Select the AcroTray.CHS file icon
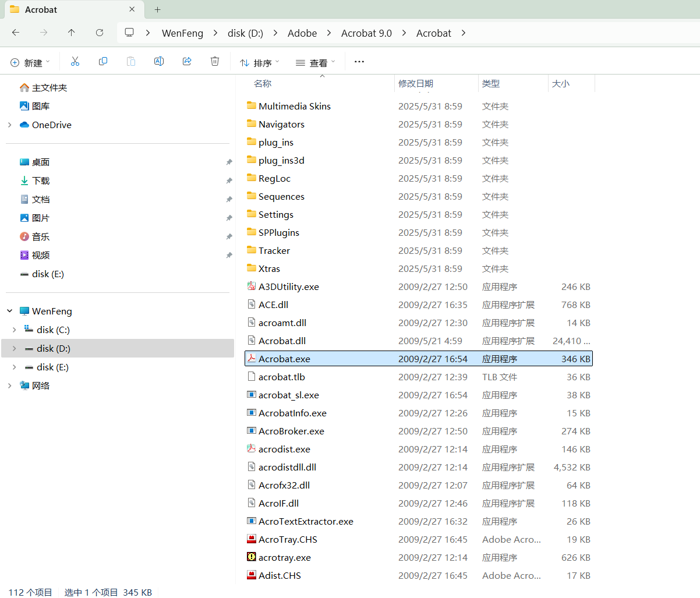 [252, 539]
